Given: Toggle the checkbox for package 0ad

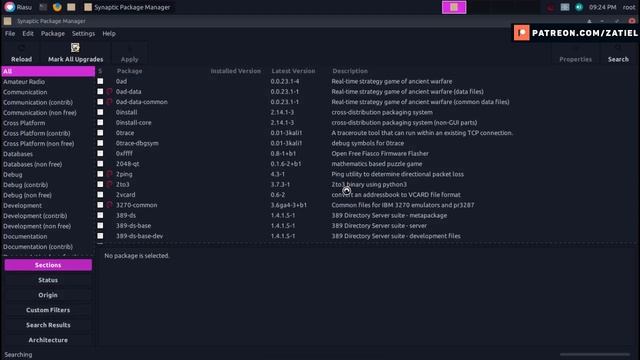Looking at the screenshot, I should [100, 81].
